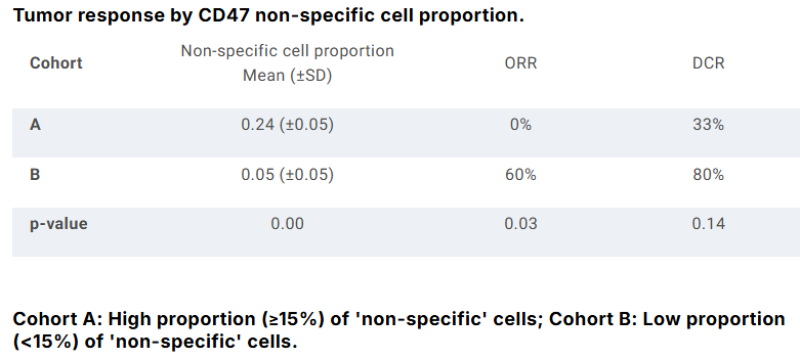Click the Mean (±SD) subheader text
Viewport: 800px width, 360px height.
coord(287,75)
